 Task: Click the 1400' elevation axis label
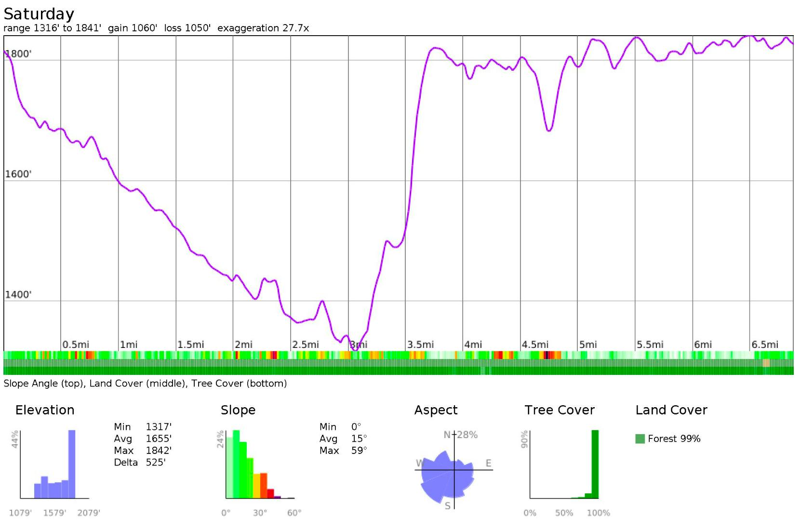click(x=18, y=295)
